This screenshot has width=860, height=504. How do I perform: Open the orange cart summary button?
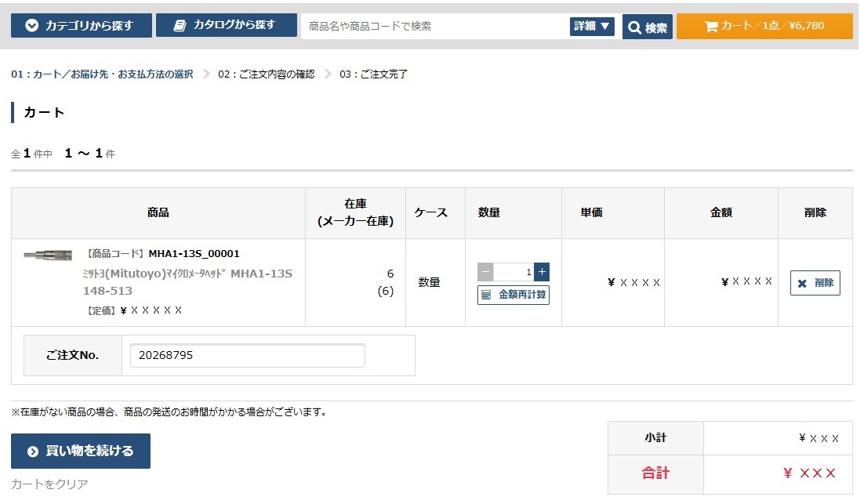coord(764,26)
